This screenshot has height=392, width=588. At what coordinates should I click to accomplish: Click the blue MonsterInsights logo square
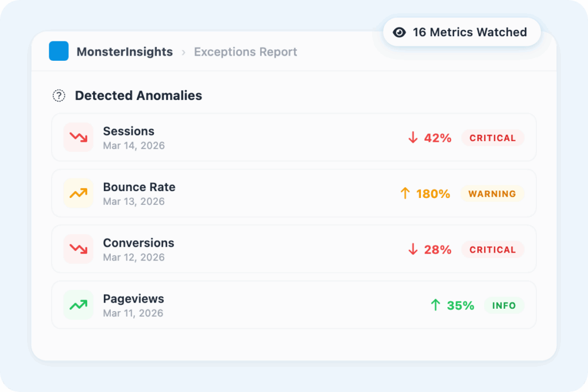click(x=59, y=51)
